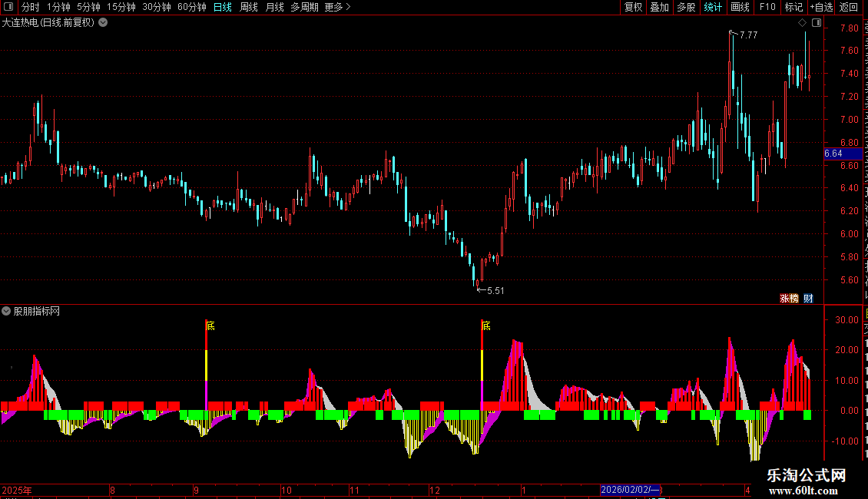Switch to 月线 monthly chart
Screen dimensions: 868x499
click(274, 7)
